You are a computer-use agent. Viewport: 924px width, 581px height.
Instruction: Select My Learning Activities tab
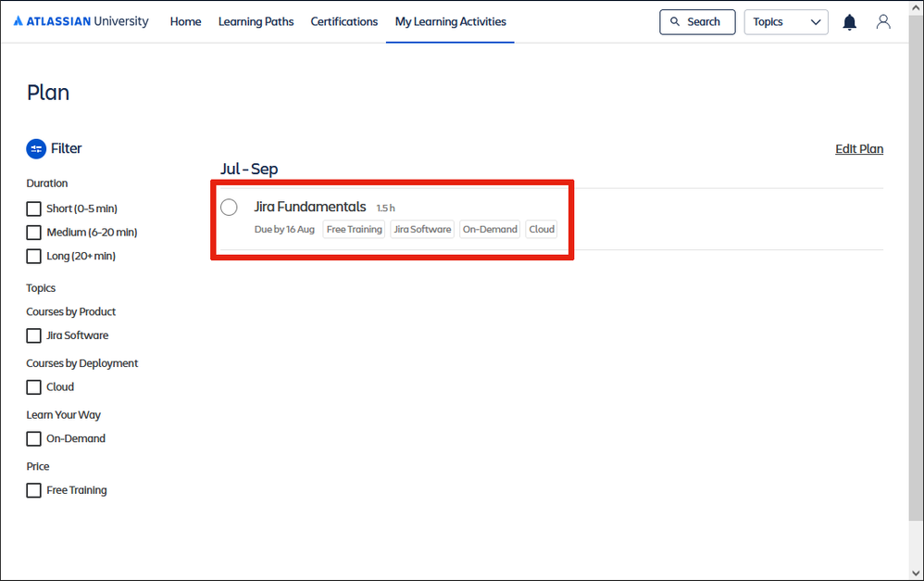pos(450,21)
